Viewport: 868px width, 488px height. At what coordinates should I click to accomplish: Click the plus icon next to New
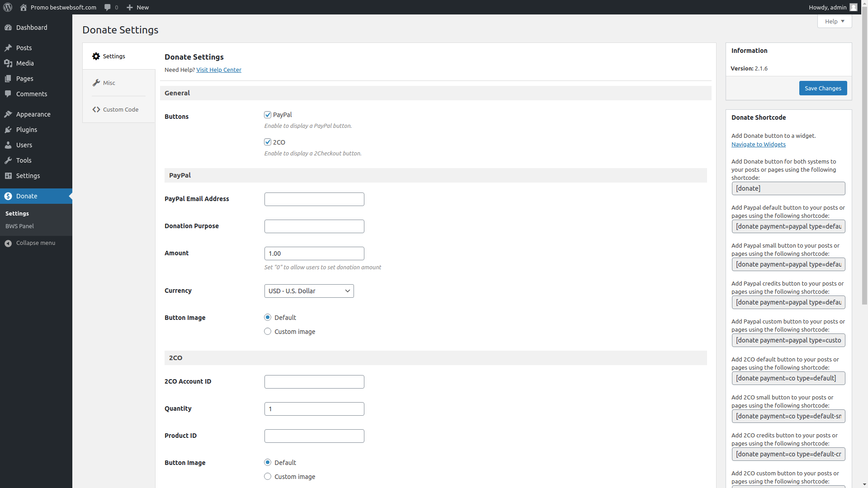[x=130, y=7]
